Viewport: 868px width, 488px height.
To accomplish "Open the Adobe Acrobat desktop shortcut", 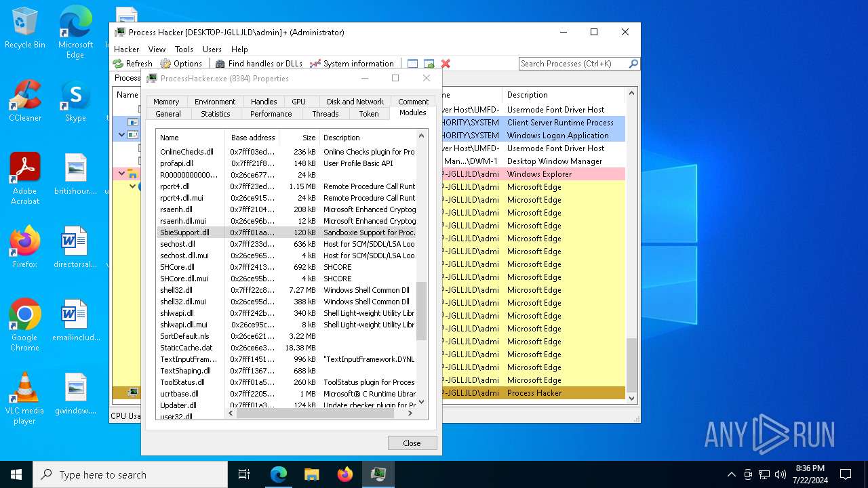I will [25, 178].
